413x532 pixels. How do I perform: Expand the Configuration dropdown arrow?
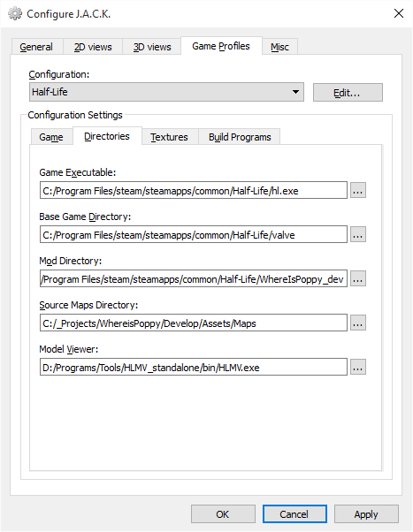point(295,92)
